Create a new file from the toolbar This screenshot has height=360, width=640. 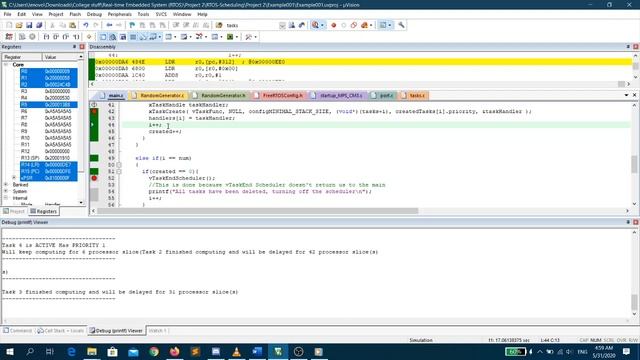(x=9, y=25)
